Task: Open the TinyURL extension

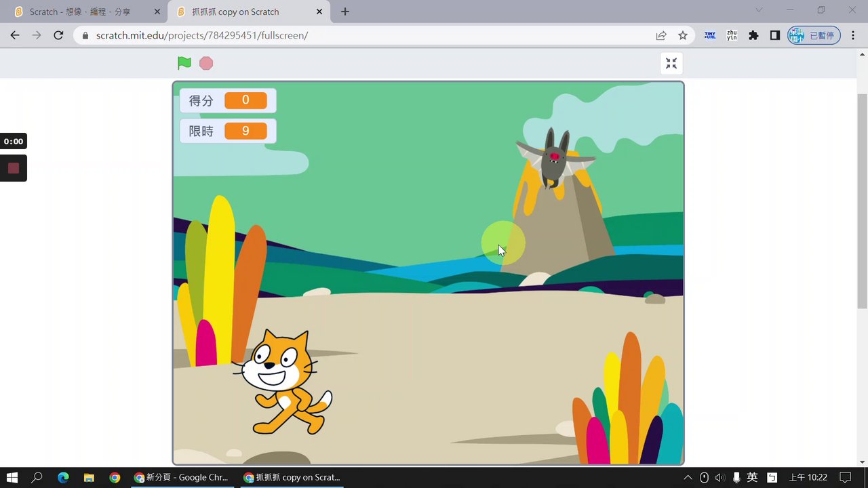Action: click(710, 35)
